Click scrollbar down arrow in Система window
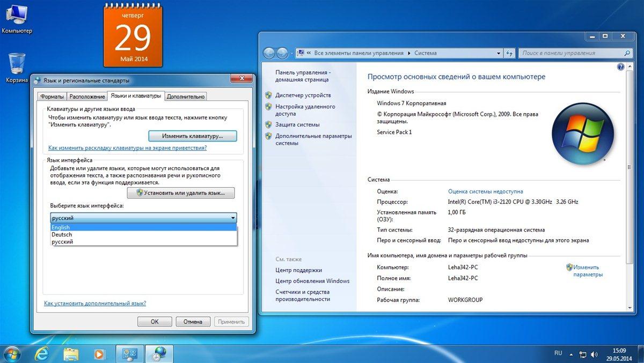Screen dimensions: 644x363 pyautogui.click(x=630, y=307)
